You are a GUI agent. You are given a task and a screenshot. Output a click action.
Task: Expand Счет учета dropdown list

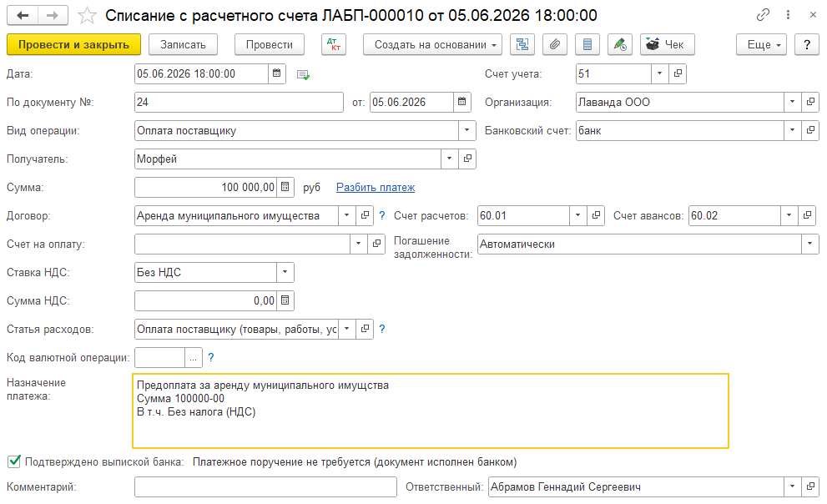(x=659, y=73)
